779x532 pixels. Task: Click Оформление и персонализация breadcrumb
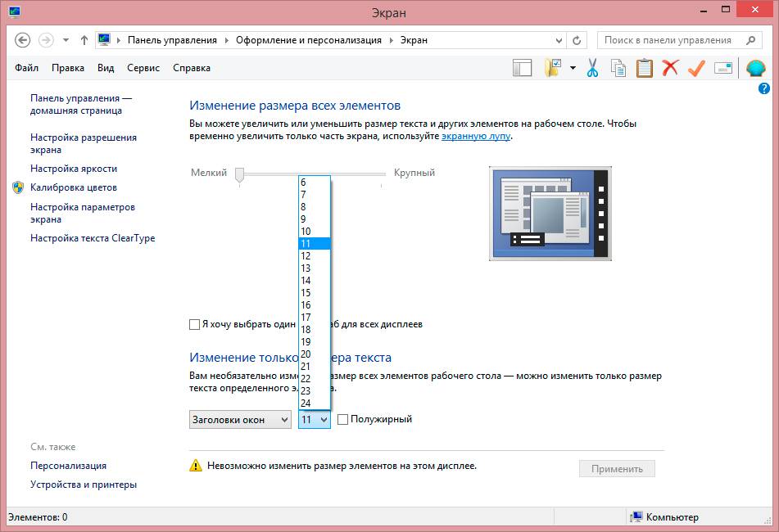click(x=309, y=40)
